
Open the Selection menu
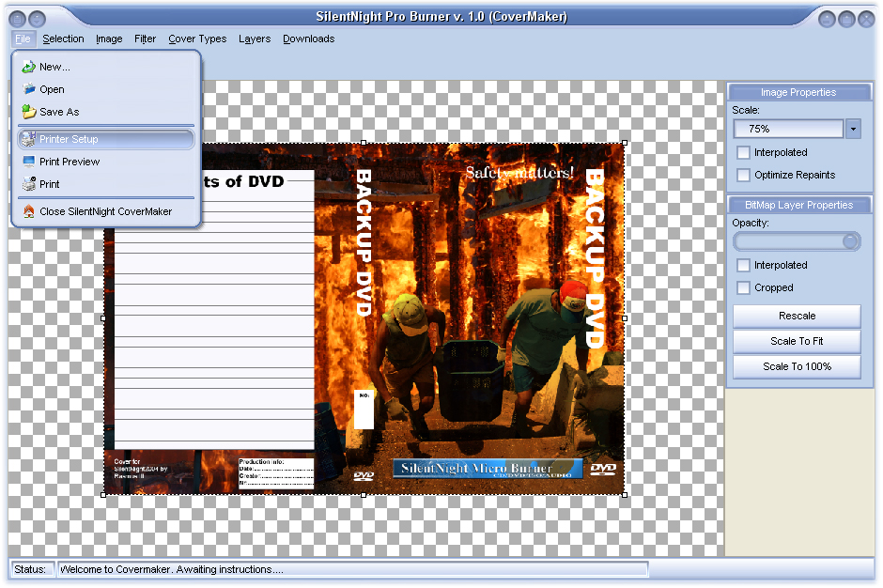tap(63, 39)
